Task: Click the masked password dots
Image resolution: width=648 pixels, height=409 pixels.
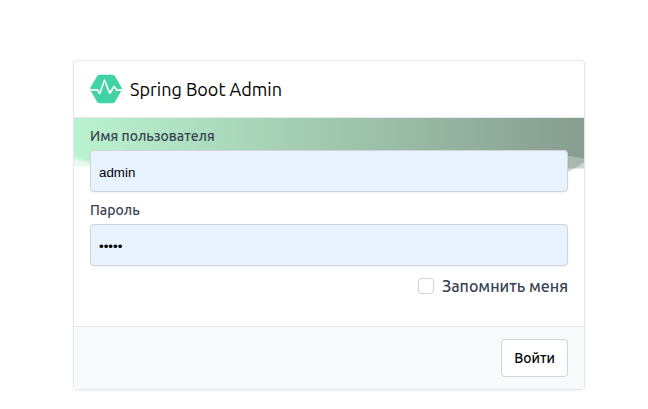Action: coord(110,246)
